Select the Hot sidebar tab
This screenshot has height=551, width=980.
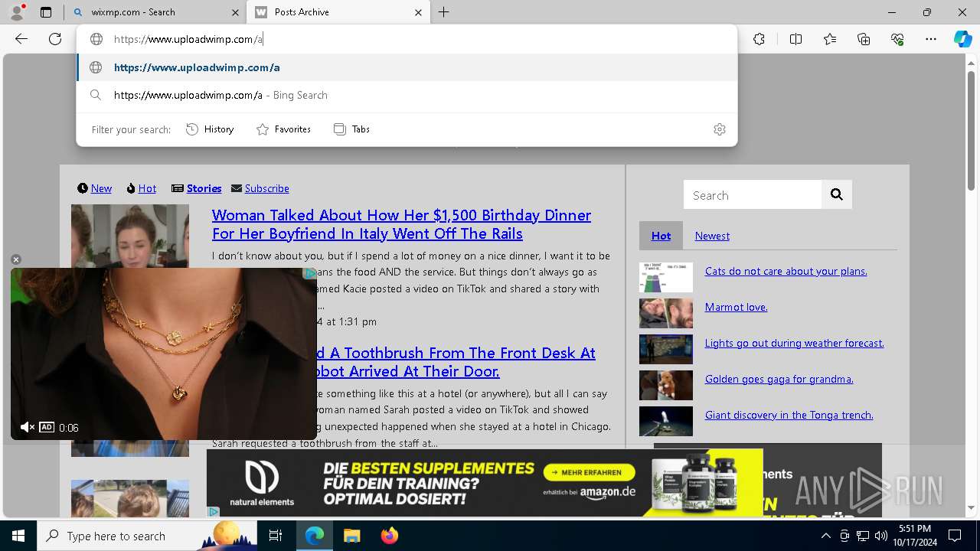click(x=661, y=236)
